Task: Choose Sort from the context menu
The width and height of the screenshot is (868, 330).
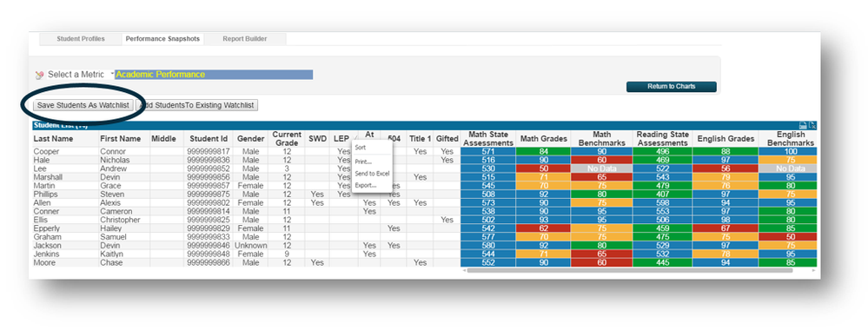Action: coord(361,148)
